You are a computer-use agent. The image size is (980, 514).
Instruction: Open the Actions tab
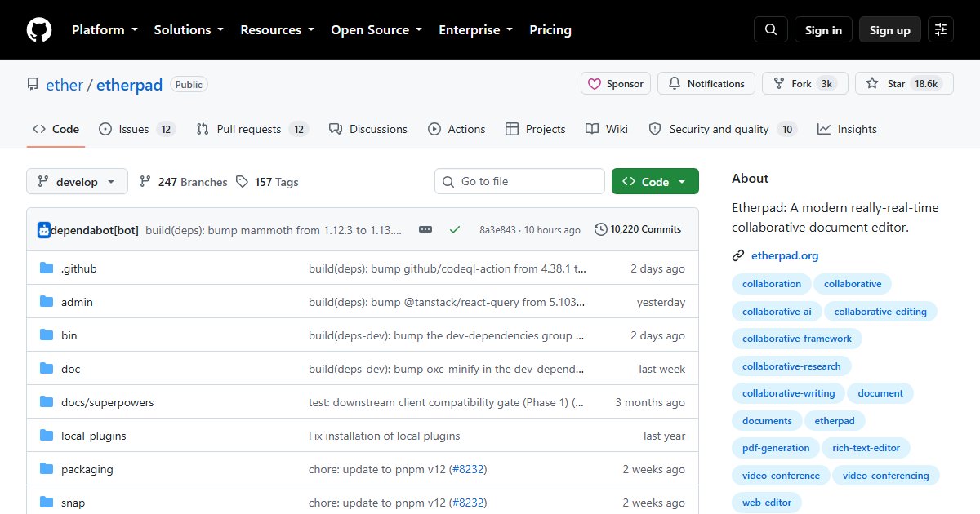point(456,129)
